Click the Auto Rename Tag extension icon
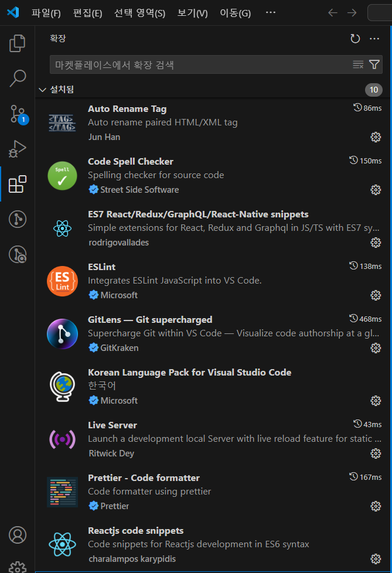392x573 pixels. (x=62, y=123)
